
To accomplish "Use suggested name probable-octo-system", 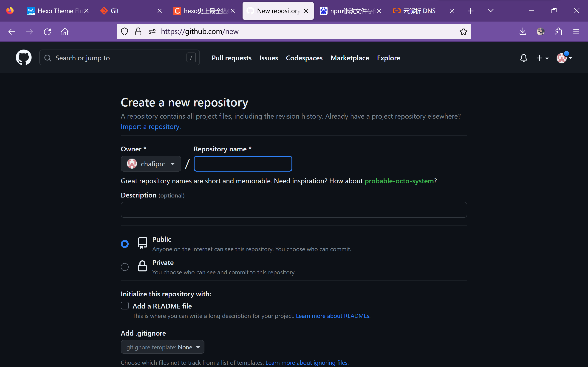I will coord(399,181).
